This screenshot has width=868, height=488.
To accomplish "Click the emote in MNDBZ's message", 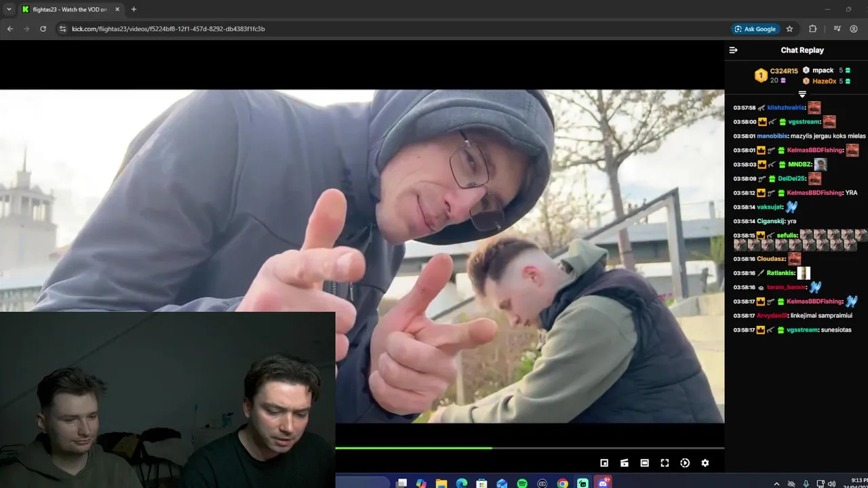I will (x=821, y=165).
